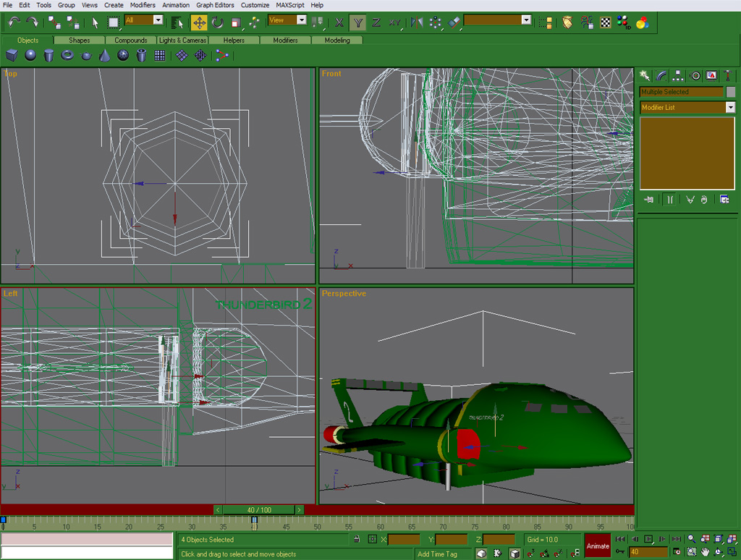Switch to the Shapes shelf tab
741x560 pixels.
80,41
